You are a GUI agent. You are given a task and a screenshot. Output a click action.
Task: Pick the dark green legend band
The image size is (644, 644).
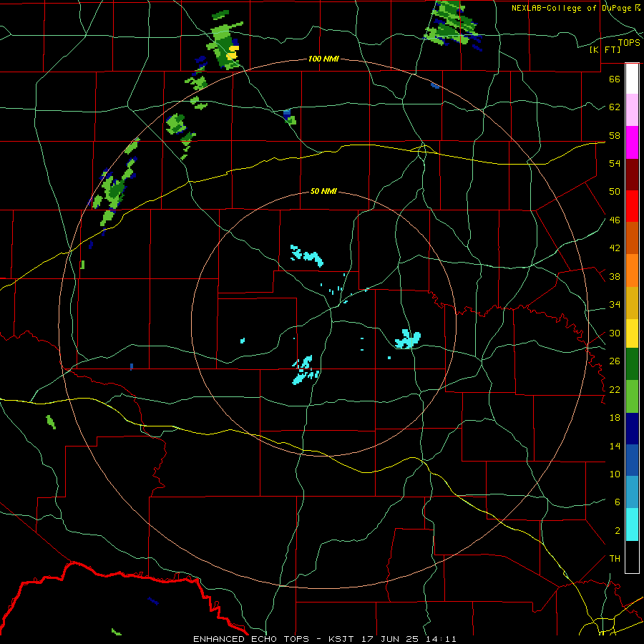pyautogui.click(x=632, y=364)
